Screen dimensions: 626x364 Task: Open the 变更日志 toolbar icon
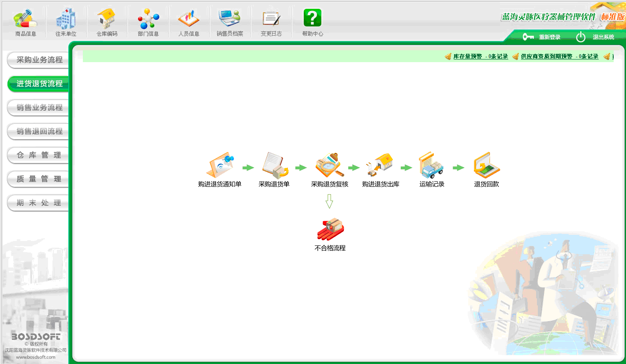(271, 19)
